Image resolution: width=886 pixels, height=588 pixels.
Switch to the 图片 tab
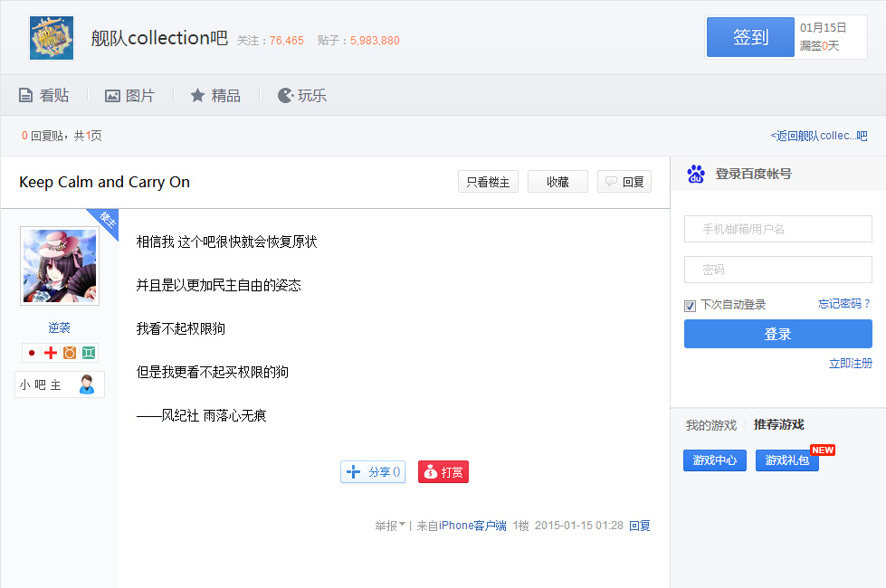[x=129, y=95]
